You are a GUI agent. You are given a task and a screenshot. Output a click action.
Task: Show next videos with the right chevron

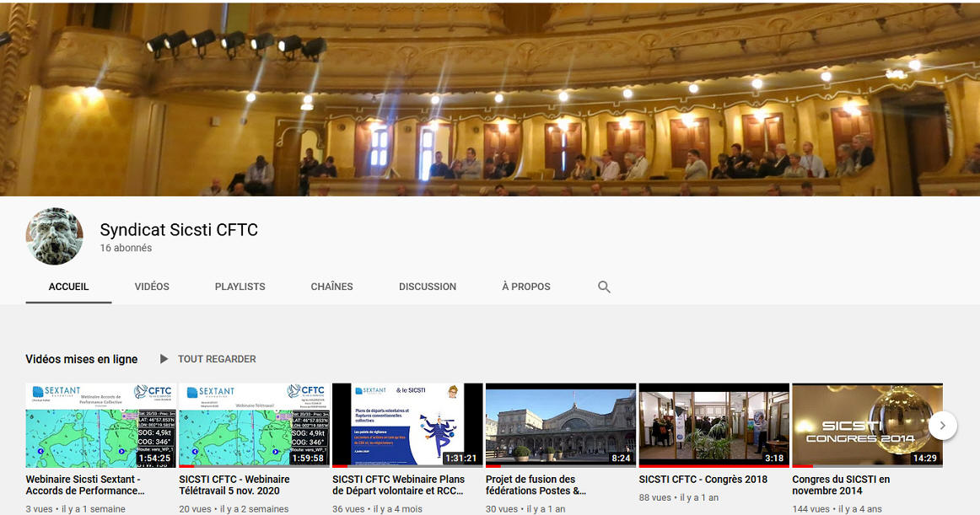point(943,426)
